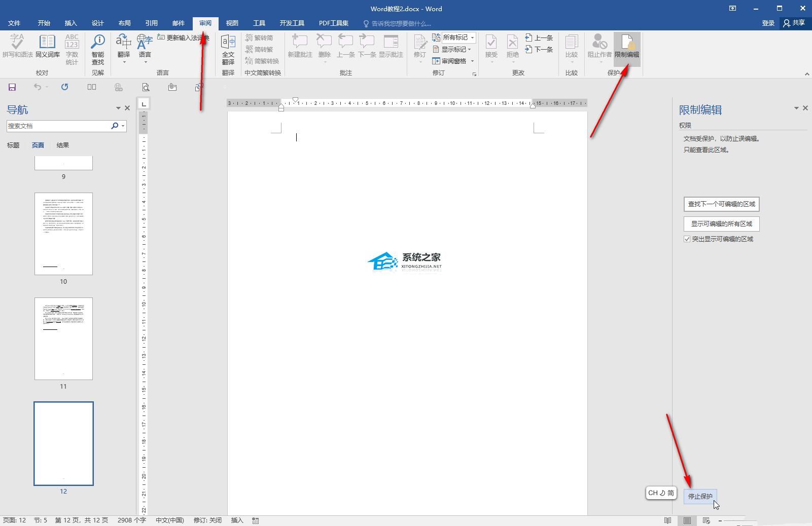Collapse the ribbon with the chevron arrow
Screen dimensions: 812x526
point(806,74)
